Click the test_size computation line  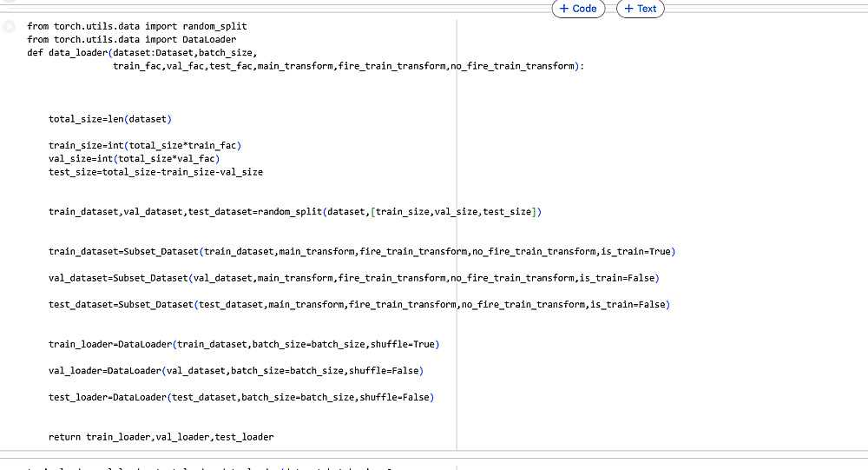click(x=155, y=172)
